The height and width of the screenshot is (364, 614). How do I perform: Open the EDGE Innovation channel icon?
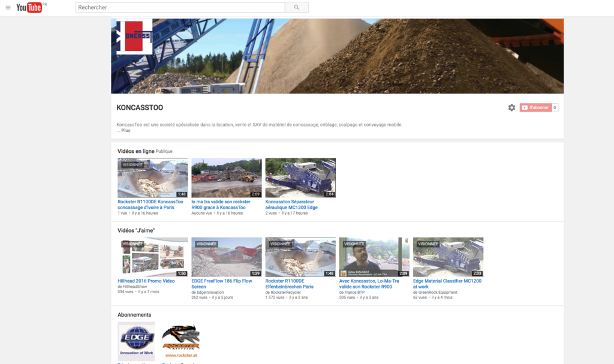point(136,341)
